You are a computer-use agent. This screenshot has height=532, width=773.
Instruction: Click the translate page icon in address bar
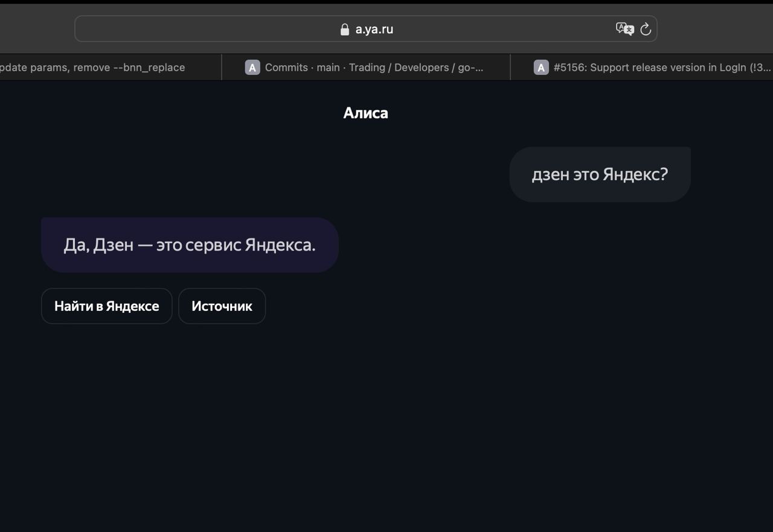[624, 29]
